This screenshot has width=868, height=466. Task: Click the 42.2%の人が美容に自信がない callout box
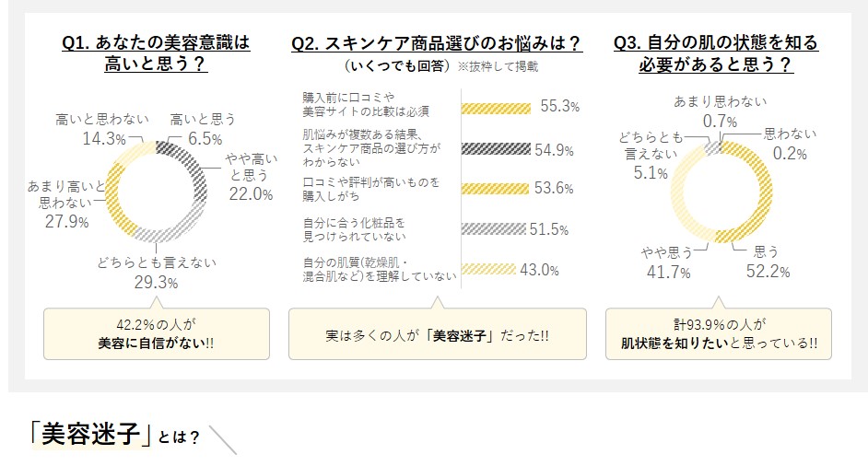click(156, 332)
